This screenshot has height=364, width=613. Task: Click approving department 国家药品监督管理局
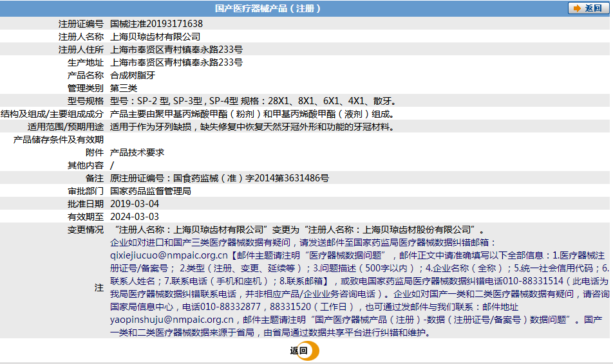[x=151, y=192]
